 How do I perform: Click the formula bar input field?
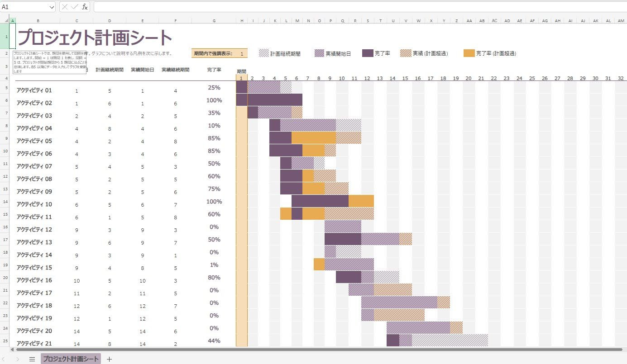pos(360,7)
